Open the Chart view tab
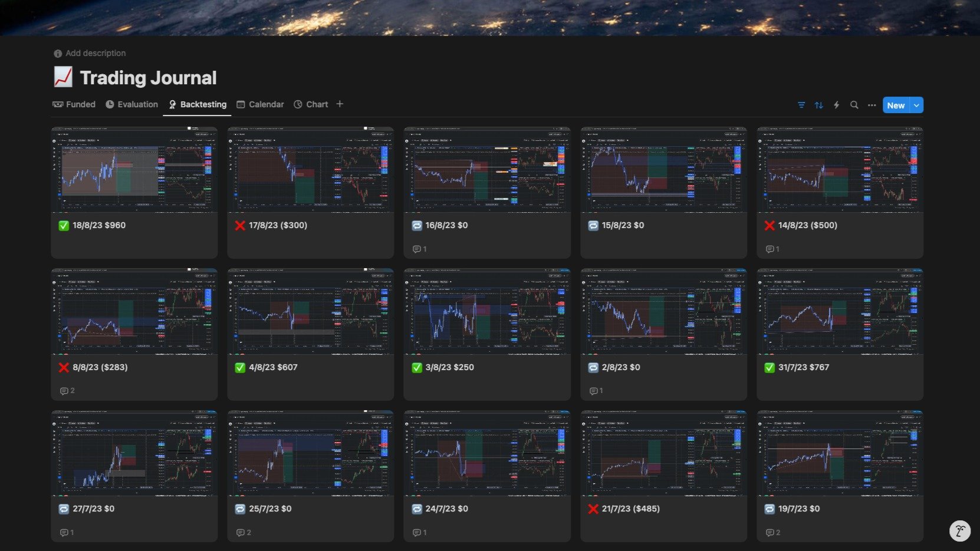Screen dimensions: 980x551 pos(311,104)
